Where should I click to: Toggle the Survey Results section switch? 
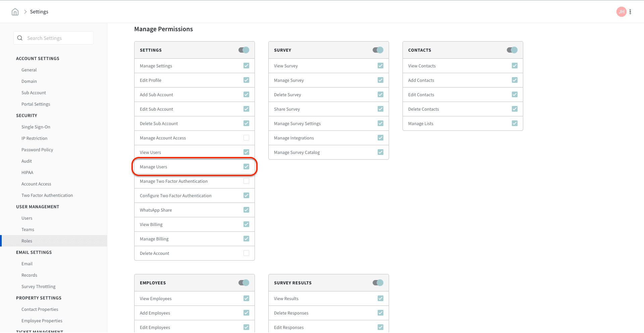tap(378, 283)
